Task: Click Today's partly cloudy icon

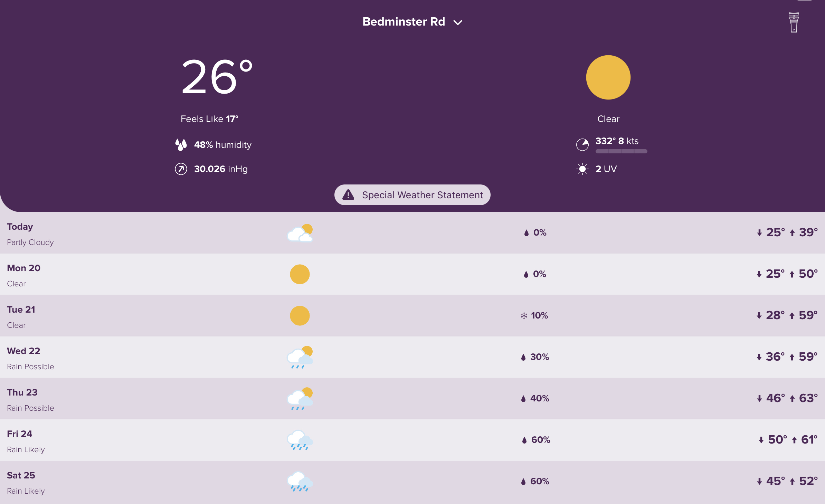Action: 300,233
